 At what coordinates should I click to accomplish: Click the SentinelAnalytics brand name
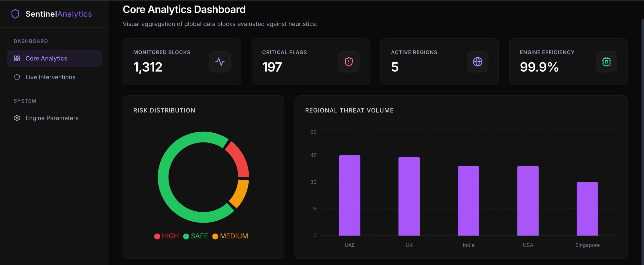59,14
